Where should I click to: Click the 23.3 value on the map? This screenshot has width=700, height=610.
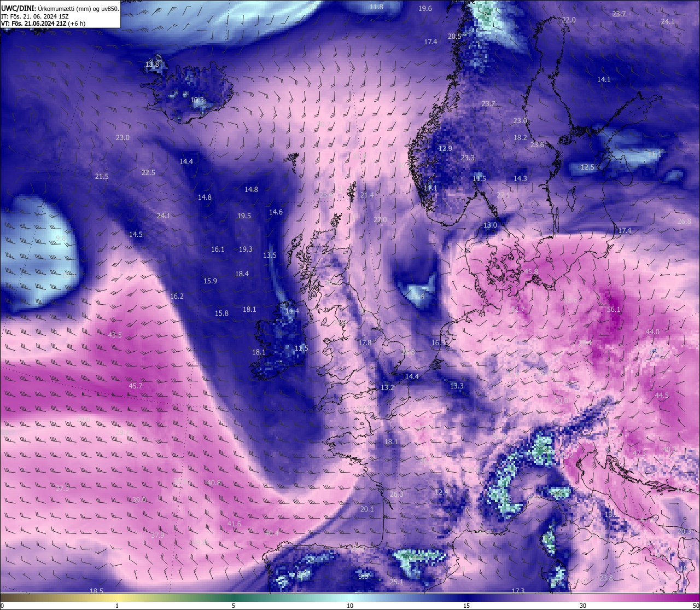468,158
